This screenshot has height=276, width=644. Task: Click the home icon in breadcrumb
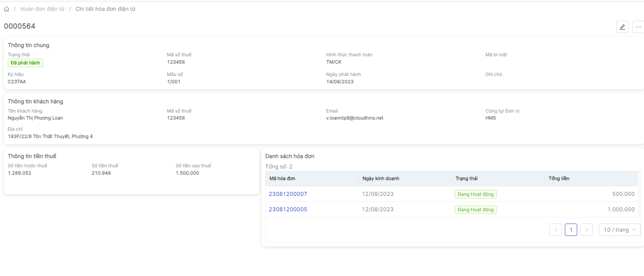[x=7, y=9]
